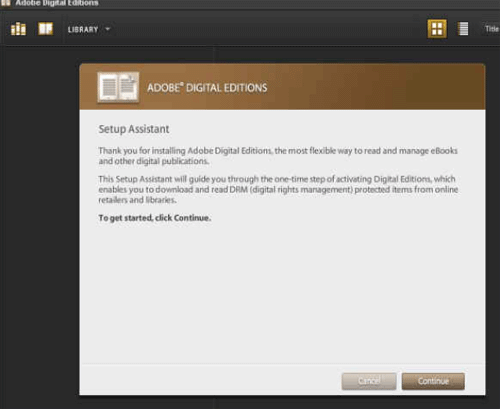Click the "This Setup Assistant will guide" paragraph
This screenshot has height=409, width=500.
point(278,189)
